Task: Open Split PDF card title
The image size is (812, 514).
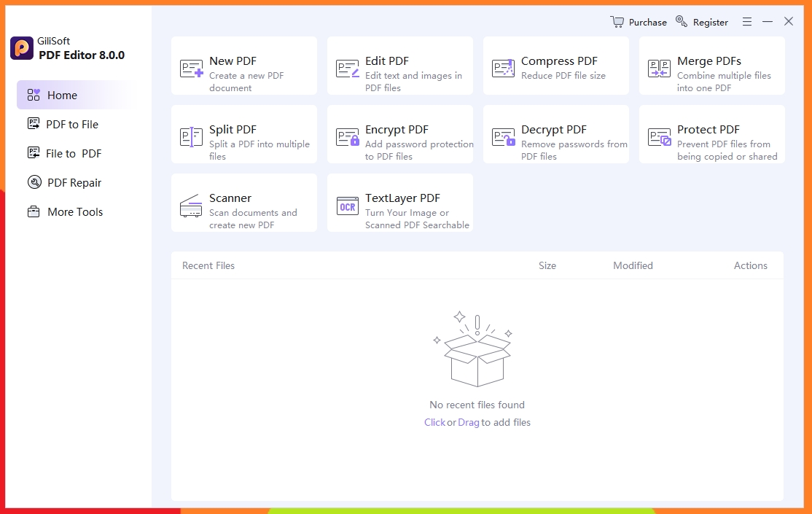Action: [x=233, y=130]
